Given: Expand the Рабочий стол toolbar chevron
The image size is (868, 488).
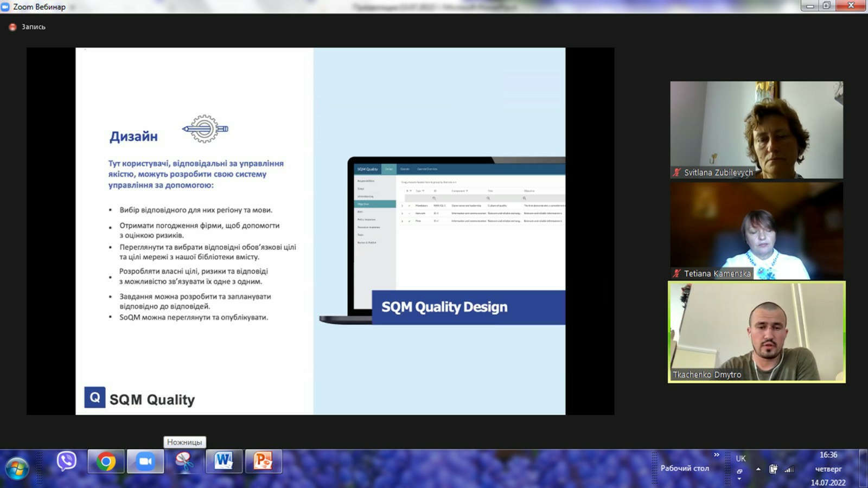Looking at the screenshot, I should click(x=716, y=455).
